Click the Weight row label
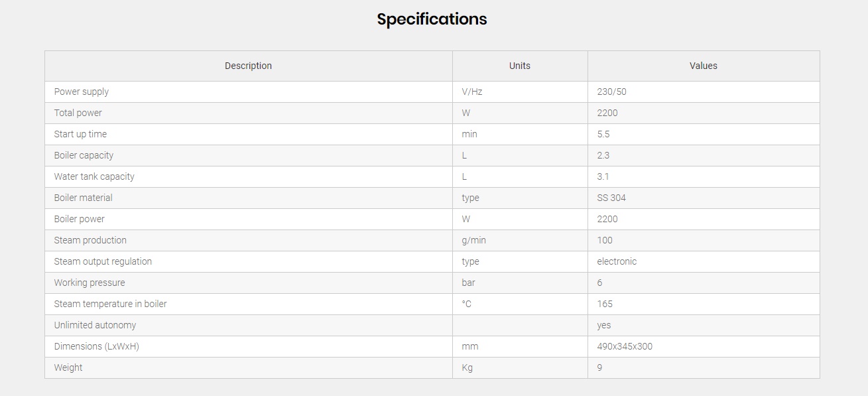The height and width of the screenshot is (396, 868). click(68, 367)
